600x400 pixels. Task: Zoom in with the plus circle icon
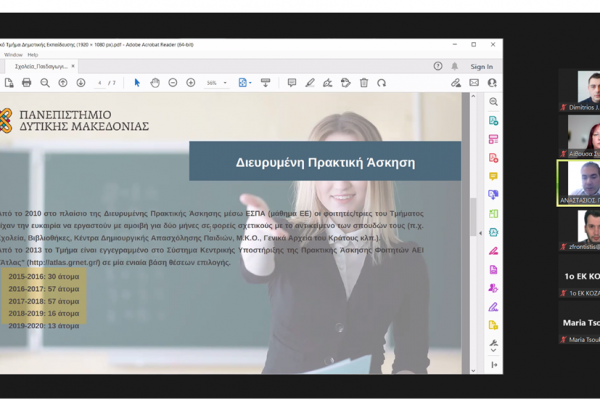[191, 83]
